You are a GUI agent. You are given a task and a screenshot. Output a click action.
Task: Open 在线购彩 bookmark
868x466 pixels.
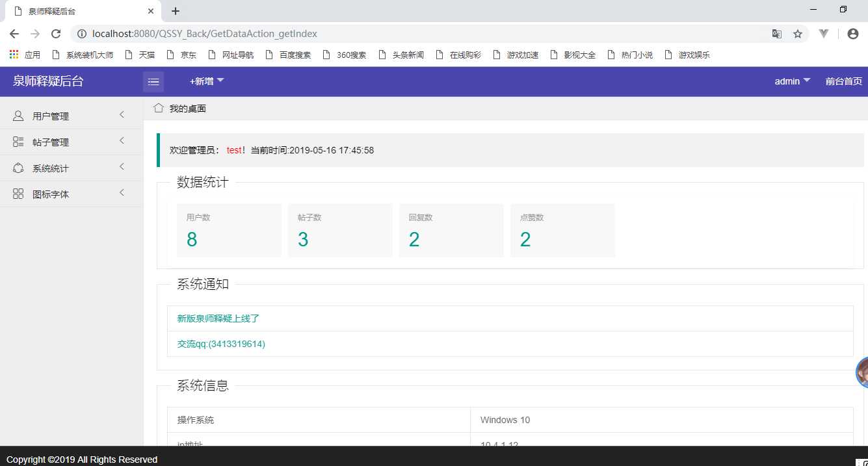click(x=458, y=55)
